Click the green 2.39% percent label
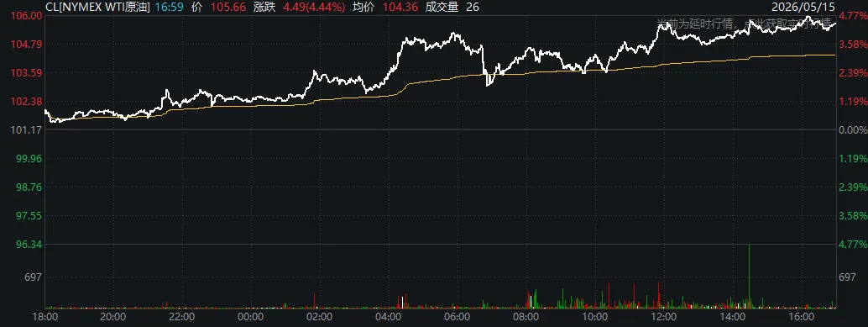 pos(854,187)
